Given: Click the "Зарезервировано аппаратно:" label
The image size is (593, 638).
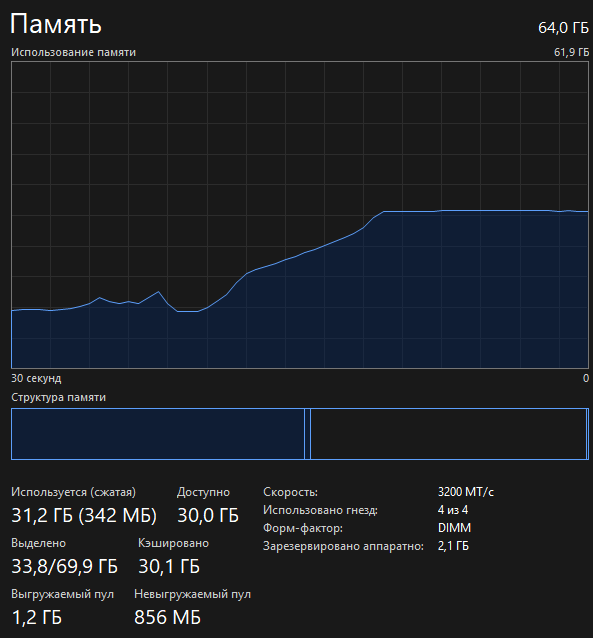Looking at the screenshot, I should [x=343, y=546].
